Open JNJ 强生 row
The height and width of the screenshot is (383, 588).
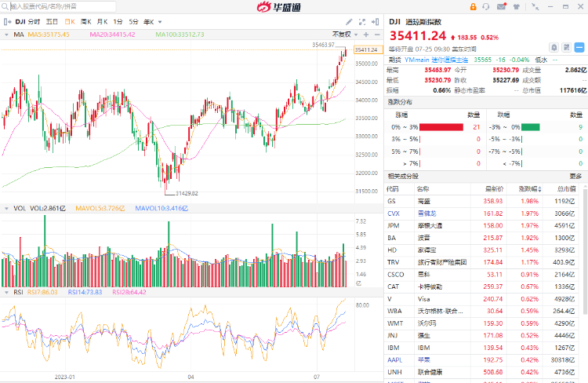[x=482, y=335]
